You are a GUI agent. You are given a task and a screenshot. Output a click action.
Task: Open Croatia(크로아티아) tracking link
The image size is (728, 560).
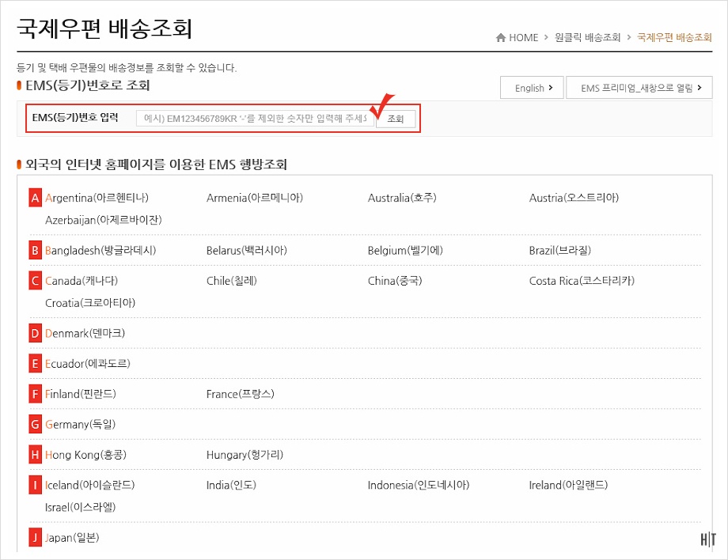coord(90,303)
